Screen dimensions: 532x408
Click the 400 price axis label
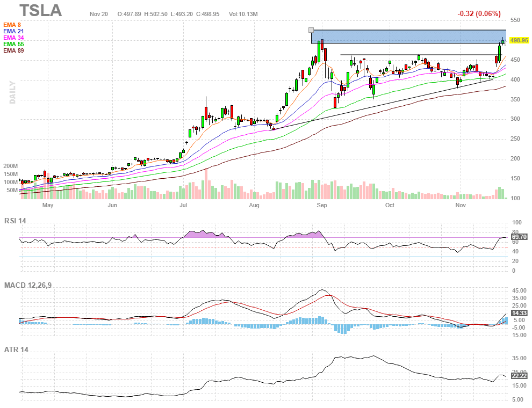point(515,79)
